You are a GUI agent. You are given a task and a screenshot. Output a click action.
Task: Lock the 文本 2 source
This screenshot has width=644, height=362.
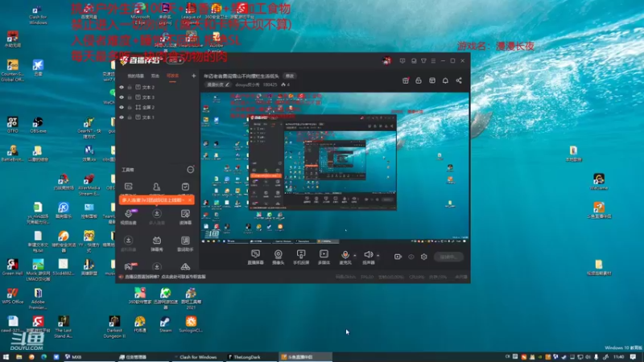point(130,88)
